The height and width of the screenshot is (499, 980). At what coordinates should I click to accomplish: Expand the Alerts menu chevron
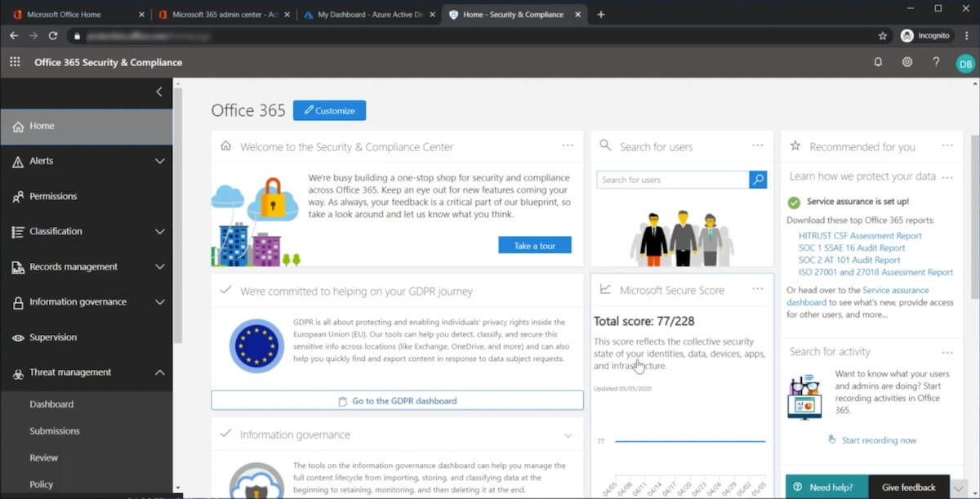(x=160, y=162)
